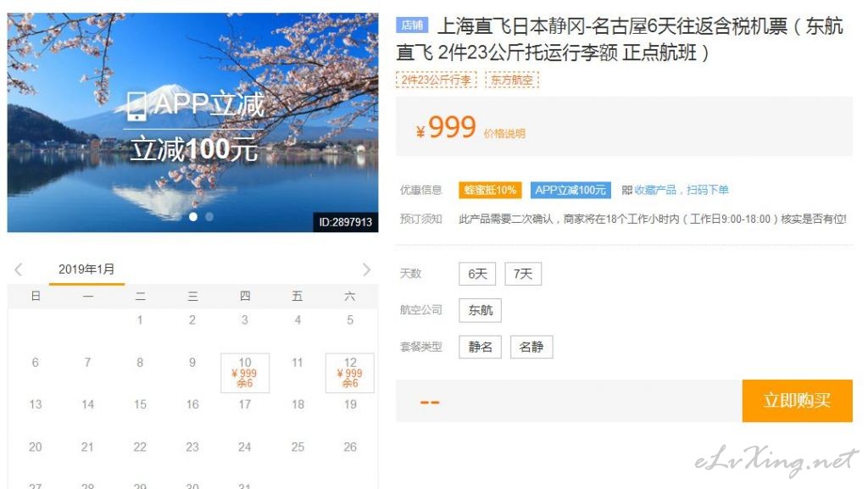Viewport: 868px width, 489px height.
Task: Click the 天数 label
Action: point(411,274)
